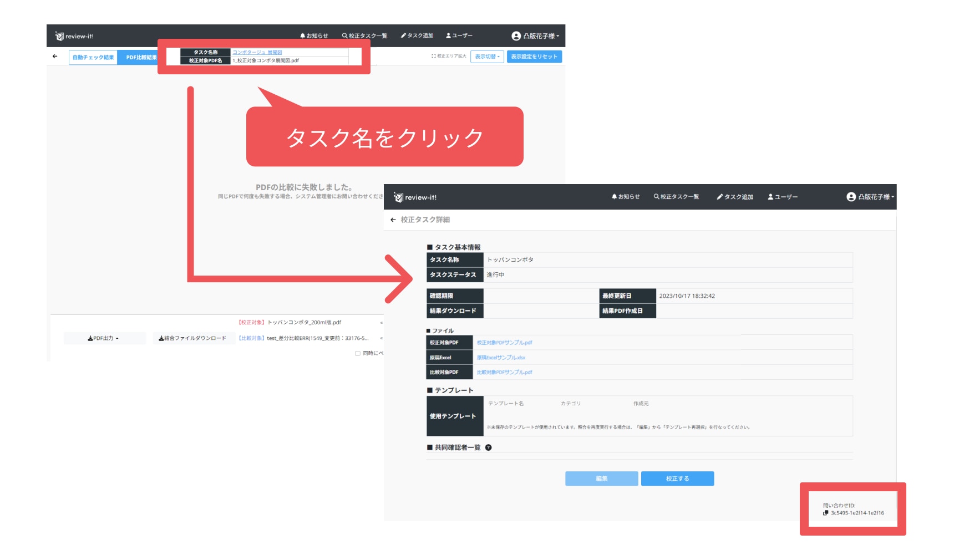Open the 表示切替 dropdown
The image size is (954, 560).
coord(487,57)
